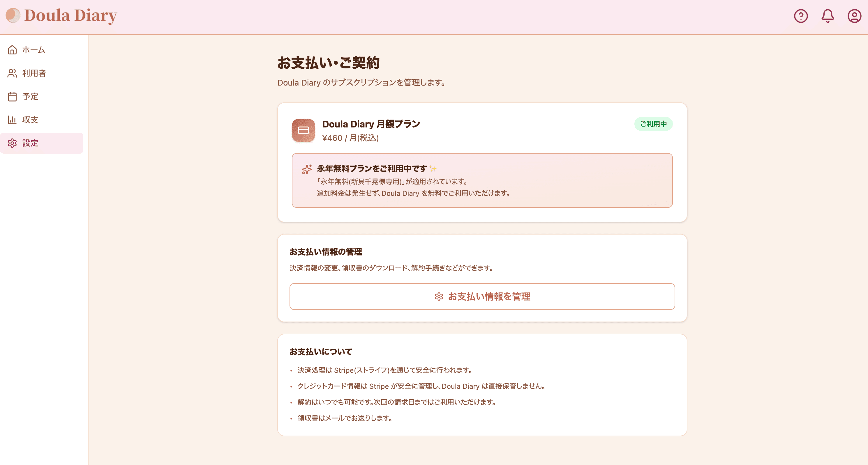Click the 領収書はメールでお送りします bullet line
Viewport: 868px width, 465px height.
click(x=346, y=418)
